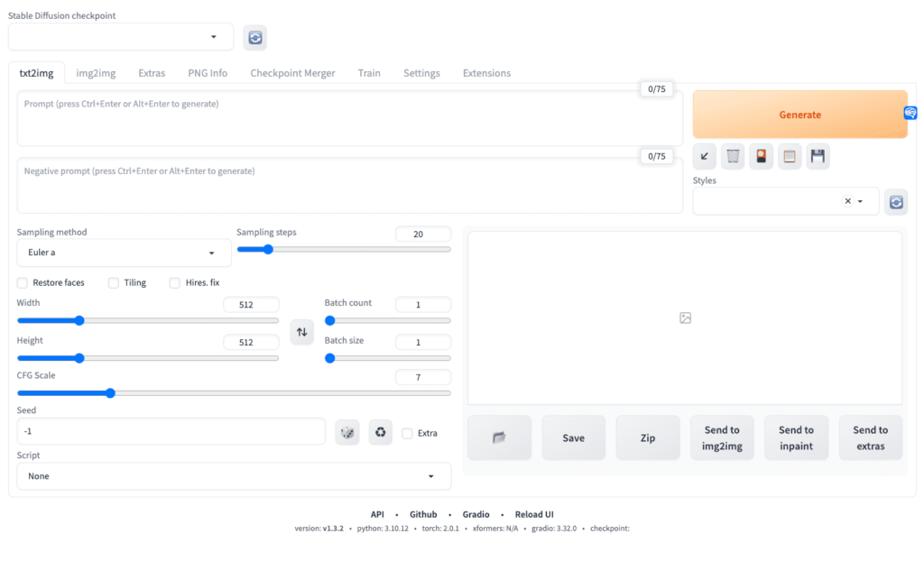Viewport: 924px width, 580px height.
Task: Toggle the Tiling checkbox
Action: click(x=114, y=283)
